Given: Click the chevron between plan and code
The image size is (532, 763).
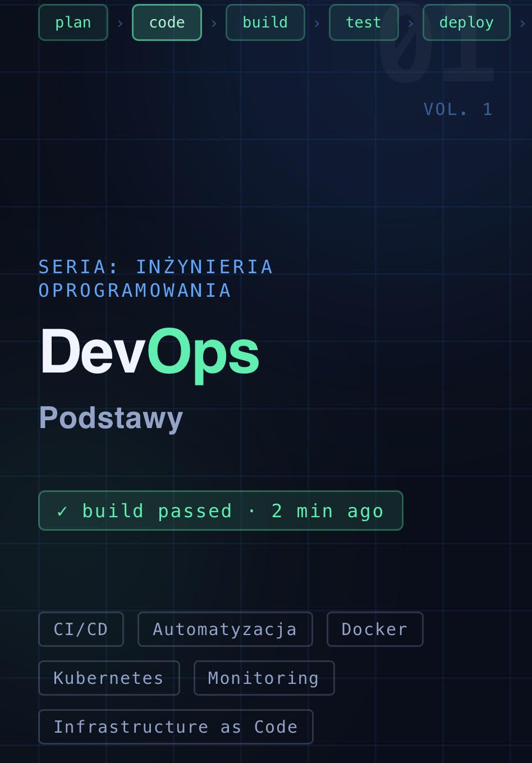Looking at the screenshot, I should 120,24.
